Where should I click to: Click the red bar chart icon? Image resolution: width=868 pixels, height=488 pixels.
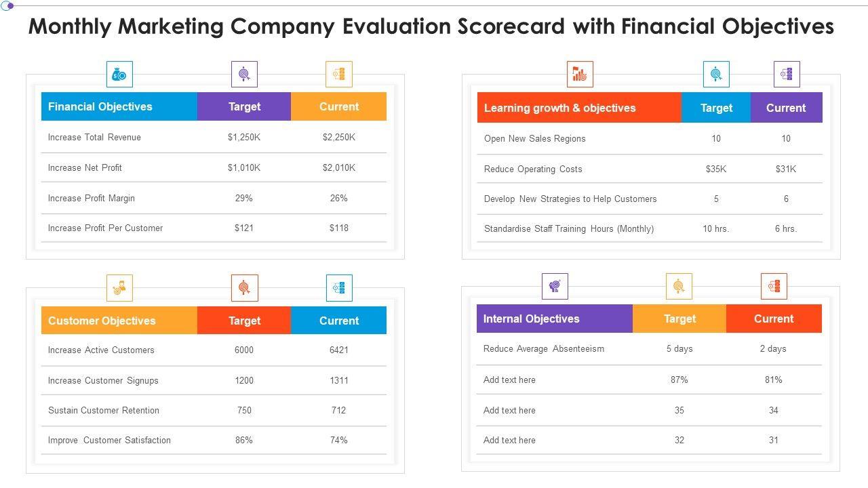[x=580, y=75]
